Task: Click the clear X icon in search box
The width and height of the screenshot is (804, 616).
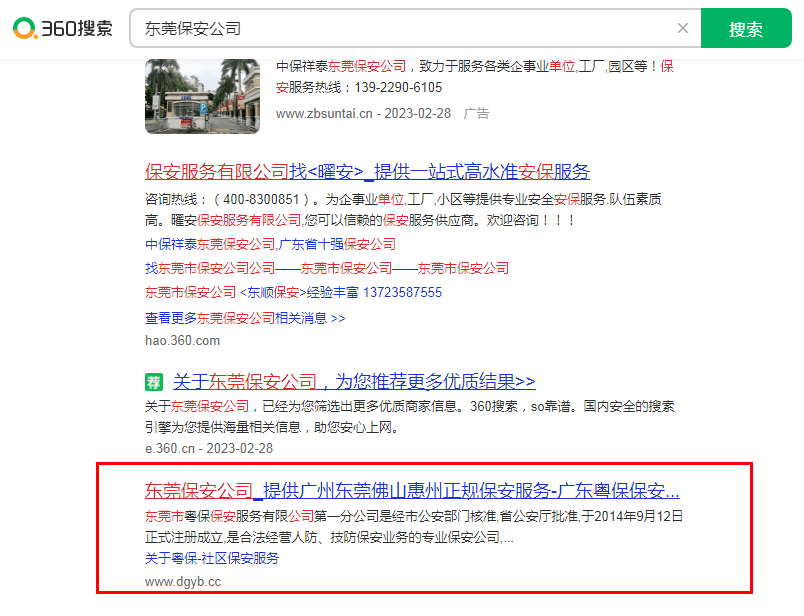Action: point(684,28)
